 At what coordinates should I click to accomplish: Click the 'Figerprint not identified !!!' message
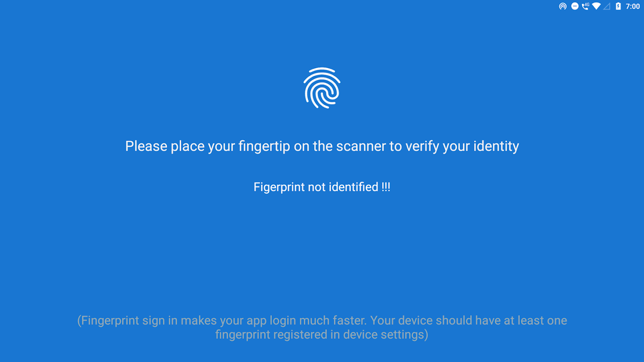pyautogui.click(x=322, y=187)
